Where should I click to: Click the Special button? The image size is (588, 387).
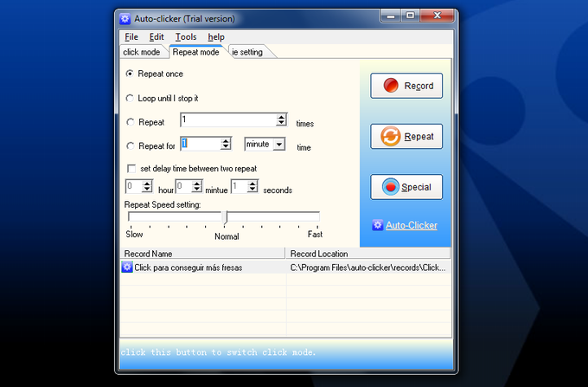(x=406, y=186)
